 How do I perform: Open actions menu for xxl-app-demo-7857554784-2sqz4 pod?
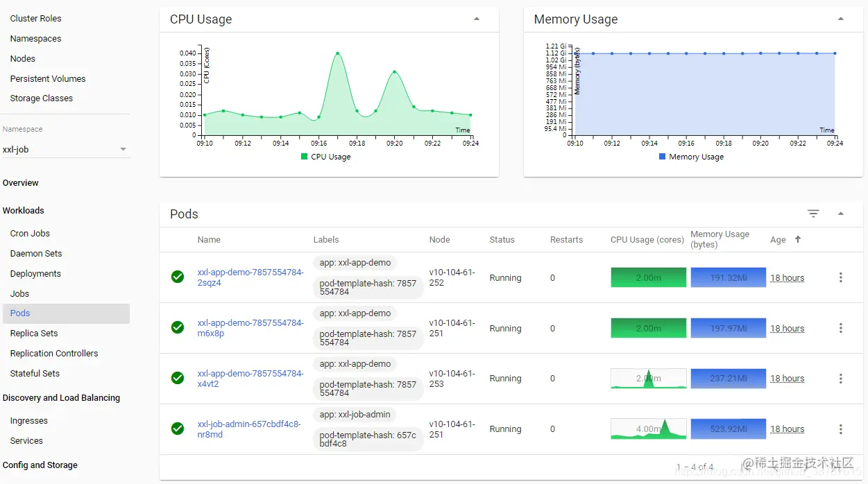pos(841,277)
